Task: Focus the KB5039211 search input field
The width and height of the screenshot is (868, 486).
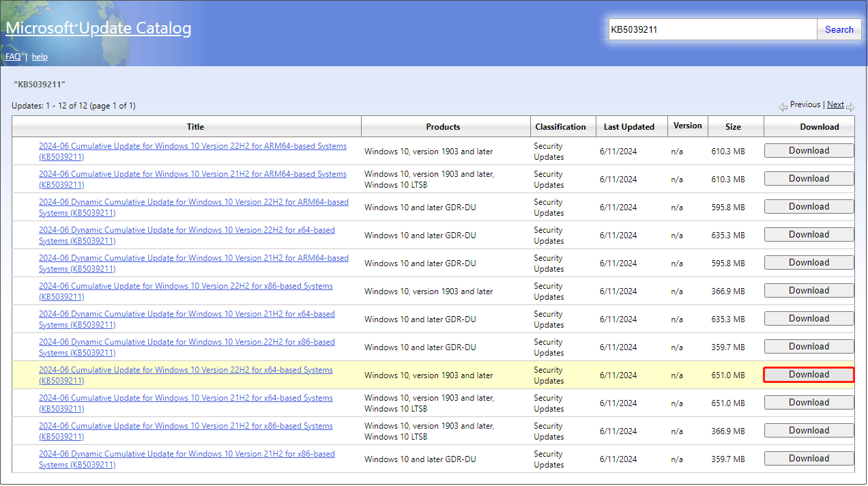Action: click(x=712, y=29)
